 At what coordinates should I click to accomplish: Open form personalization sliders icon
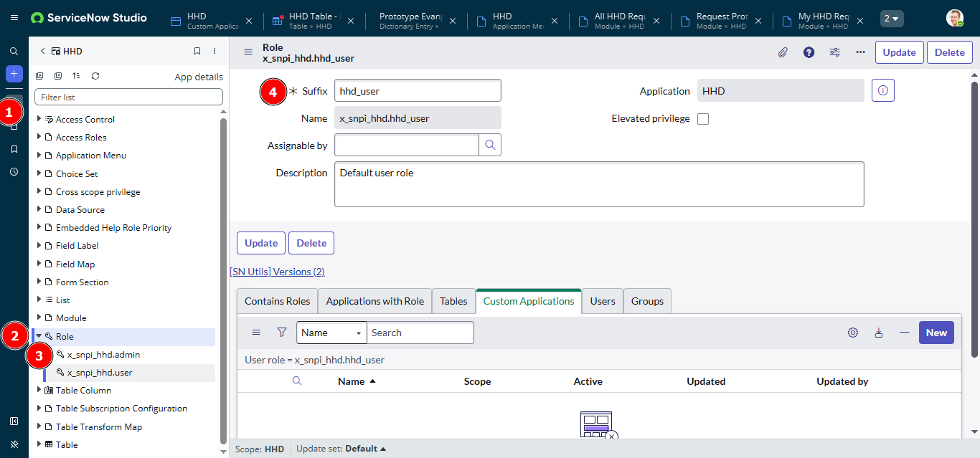point(834,52)
